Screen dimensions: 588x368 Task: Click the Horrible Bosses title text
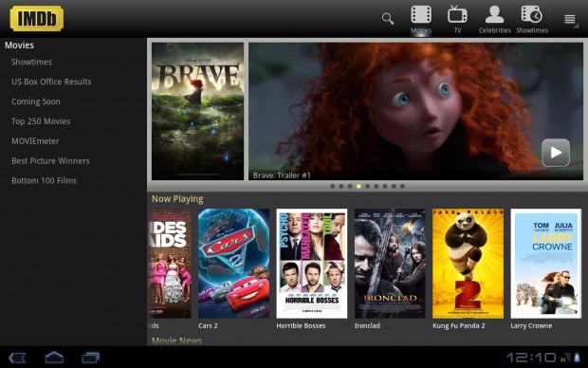(x=301, y=326)
